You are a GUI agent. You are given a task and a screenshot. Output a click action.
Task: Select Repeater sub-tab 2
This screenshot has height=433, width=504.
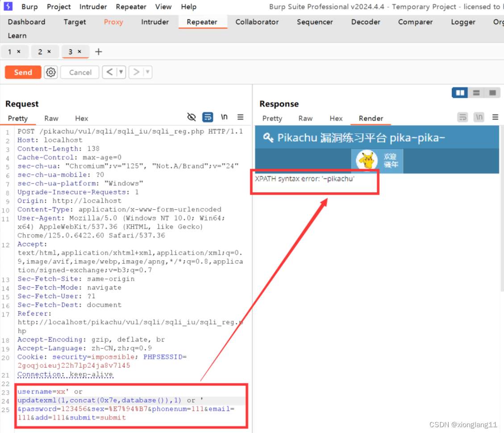(x=40, y=51)
